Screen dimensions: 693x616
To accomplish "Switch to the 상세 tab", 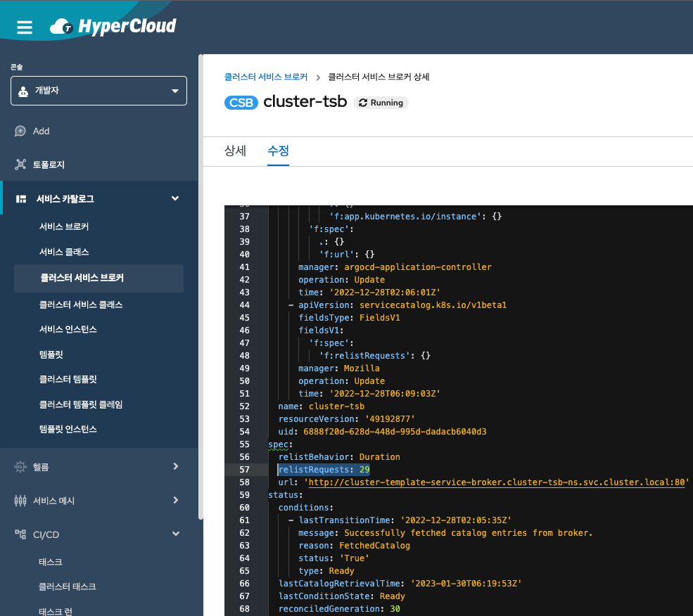I will (235, 150).
